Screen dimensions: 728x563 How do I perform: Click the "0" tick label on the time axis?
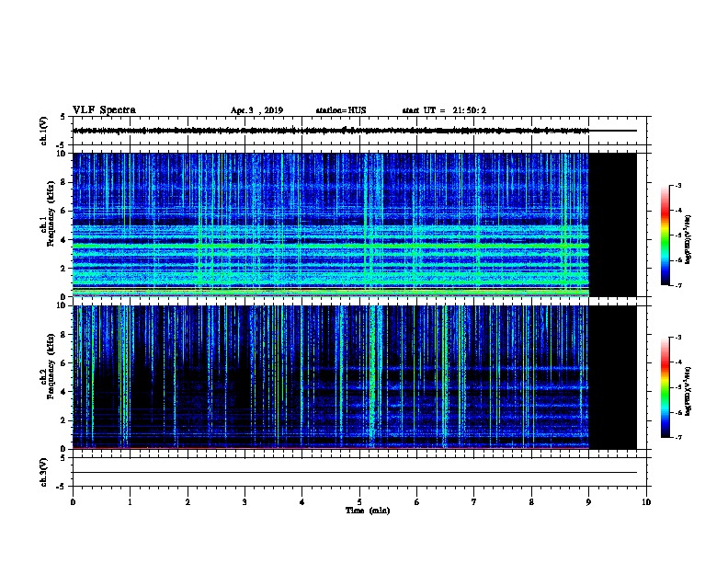pyautogui.click(x=73, y=502)
